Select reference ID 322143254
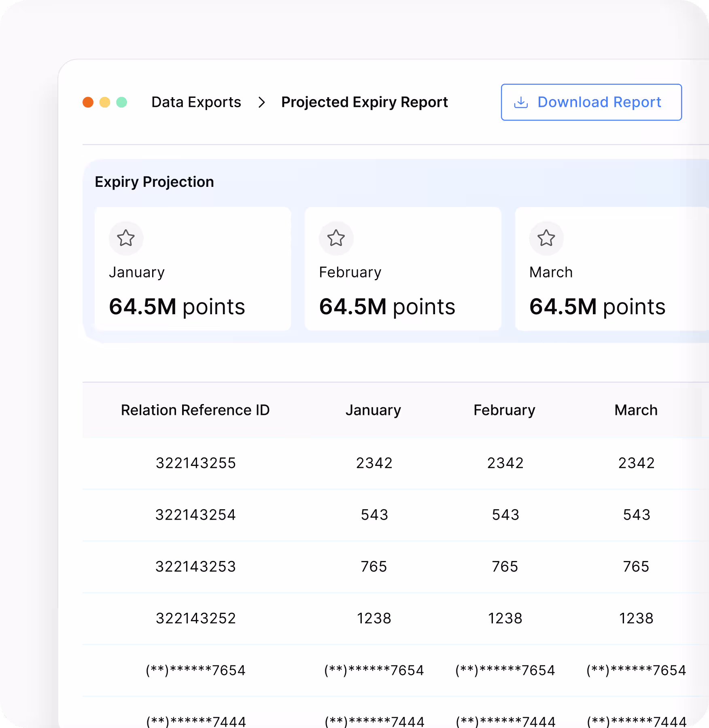709x728 pixels. click(196, 515)
